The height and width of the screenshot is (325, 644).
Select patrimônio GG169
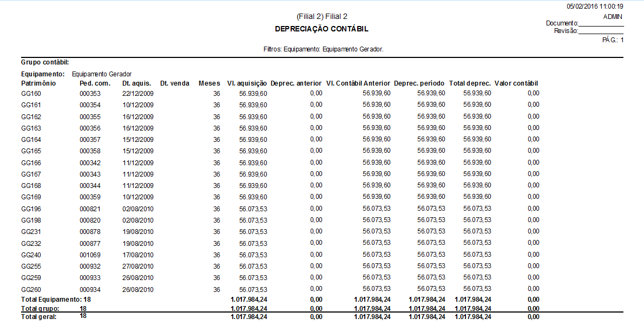(31, 197)
